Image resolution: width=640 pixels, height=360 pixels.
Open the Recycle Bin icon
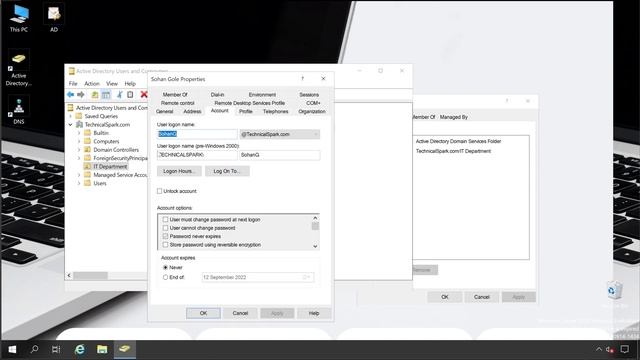click(x=614, y=291)
